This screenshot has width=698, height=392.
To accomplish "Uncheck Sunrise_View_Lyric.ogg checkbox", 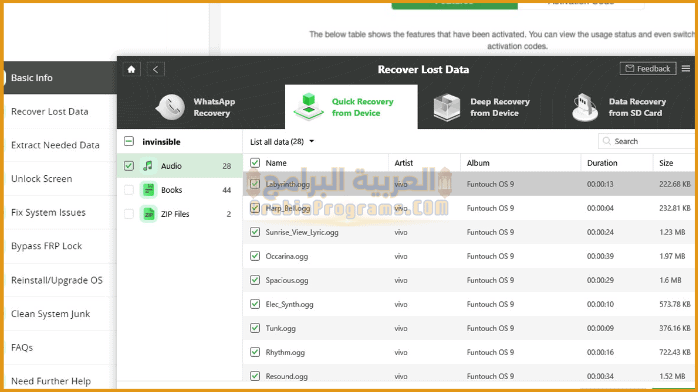I will (x=255, y=232).
